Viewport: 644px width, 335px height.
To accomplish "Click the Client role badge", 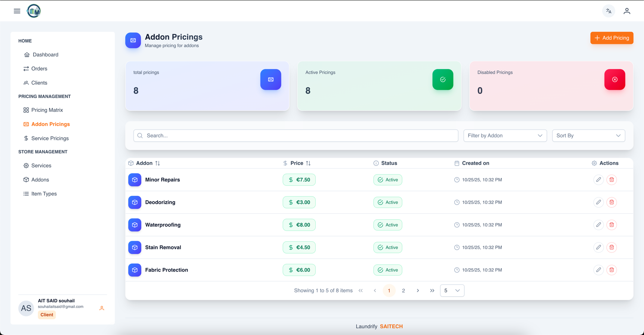I will point(47,315).
